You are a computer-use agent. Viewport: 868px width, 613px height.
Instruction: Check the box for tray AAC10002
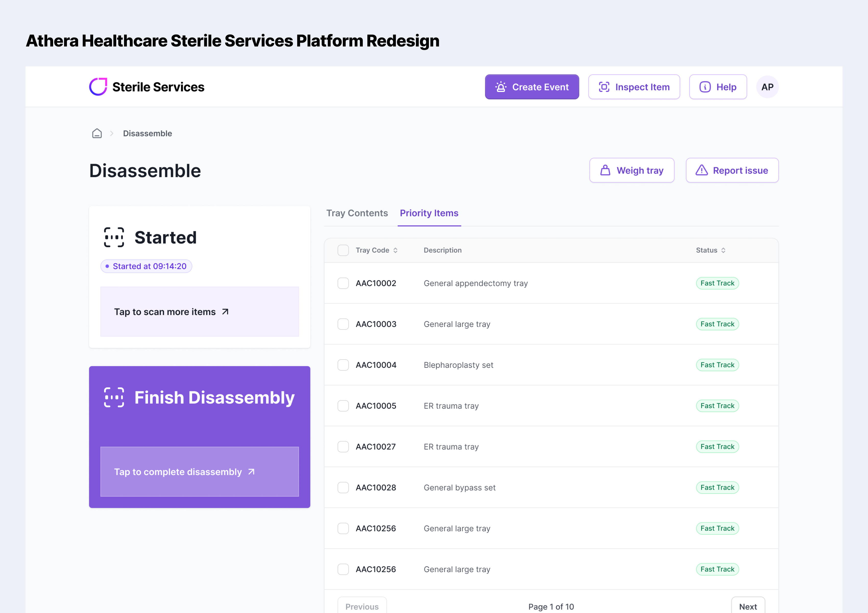point(343,283)
